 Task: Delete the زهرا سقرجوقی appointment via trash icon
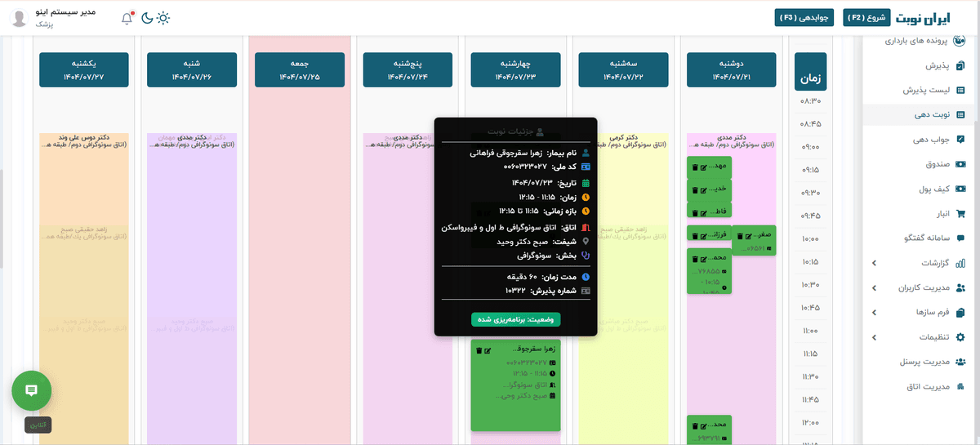[x=479, y=350]
